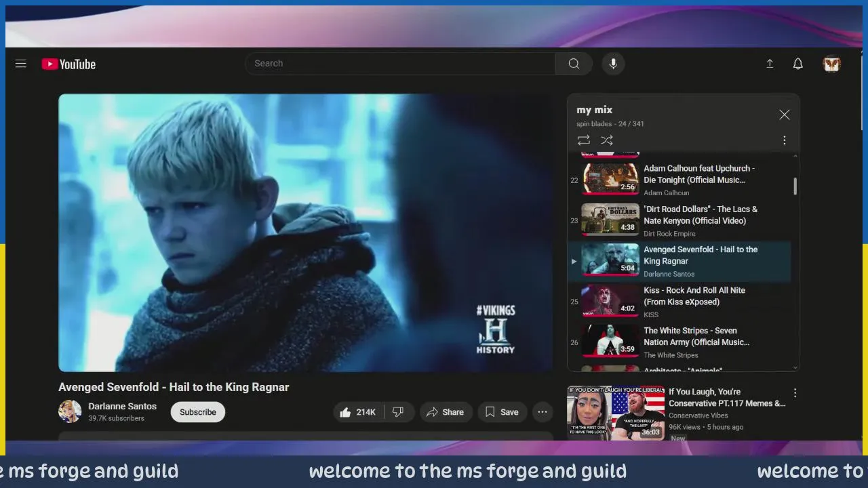The height and width of the screenshot is (488, 868).
Task: Click the '39.7K subscribers' text
Action: tap(116, 419)
